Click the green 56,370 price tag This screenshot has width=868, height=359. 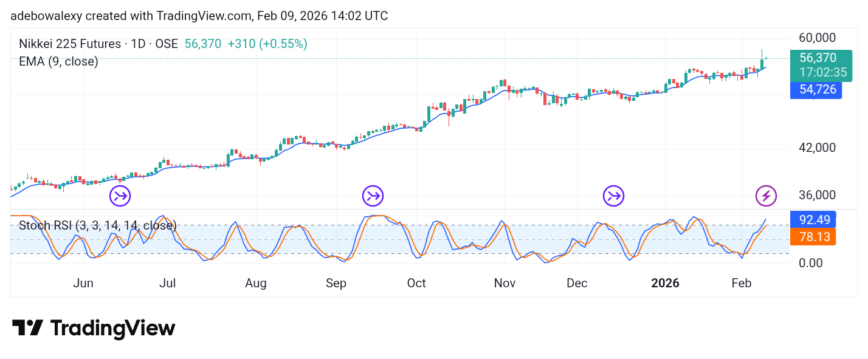pyautogui.click(x=816, y=58)
